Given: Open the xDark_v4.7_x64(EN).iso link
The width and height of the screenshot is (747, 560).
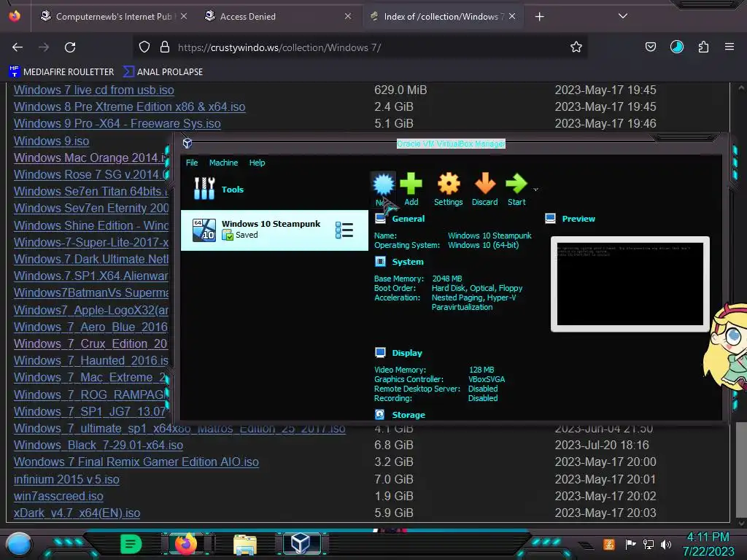Looking at the screenshot, I should point(77,513).
